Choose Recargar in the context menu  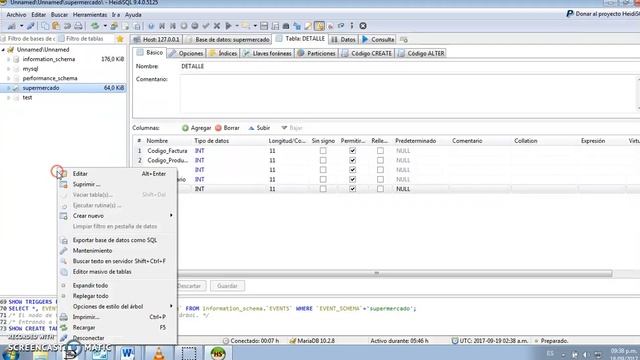(117, 327)
